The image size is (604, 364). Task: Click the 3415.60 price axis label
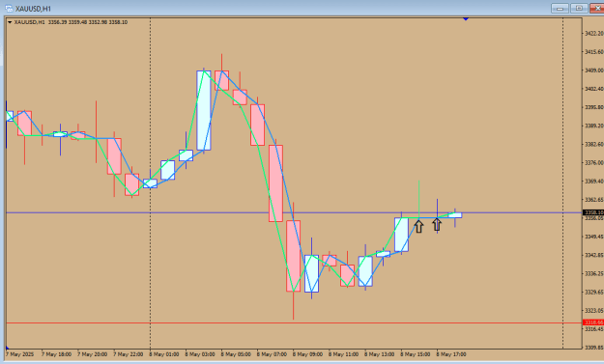(594, 52)
